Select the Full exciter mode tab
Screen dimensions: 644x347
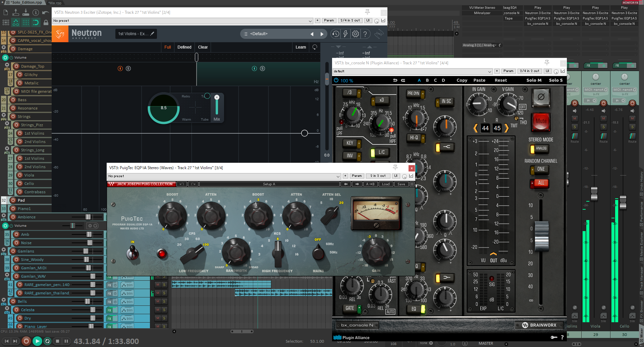168,47
